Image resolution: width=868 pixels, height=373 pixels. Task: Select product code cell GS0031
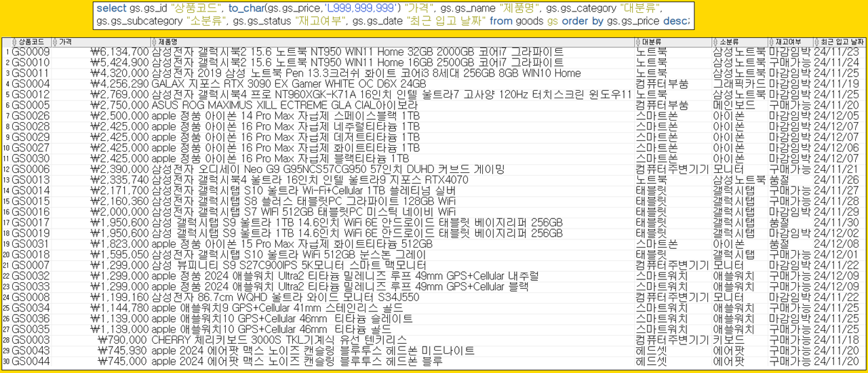(x=31, y=243)
